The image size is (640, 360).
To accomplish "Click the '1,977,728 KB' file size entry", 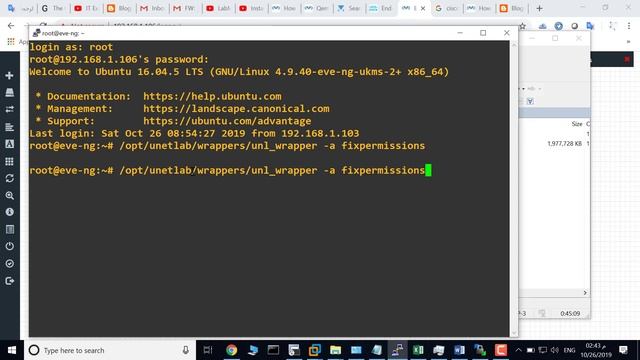I will pyautogui.click(x=564, y=144).
